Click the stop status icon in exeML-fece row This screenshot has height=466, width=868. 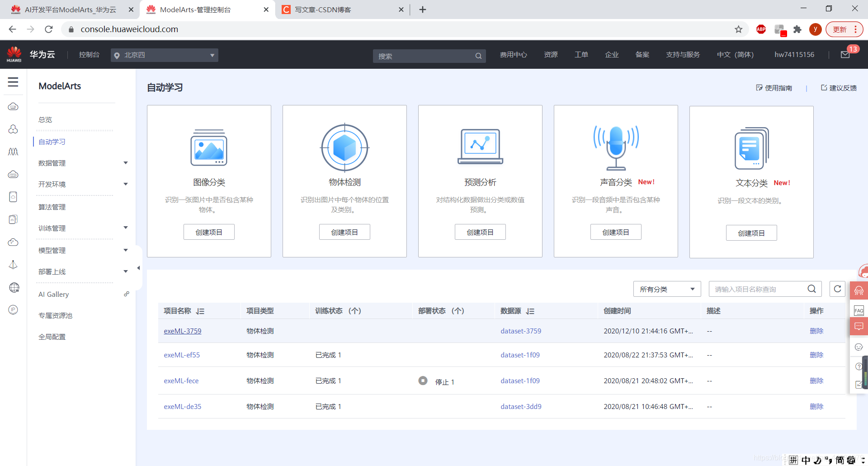(423, 380)
